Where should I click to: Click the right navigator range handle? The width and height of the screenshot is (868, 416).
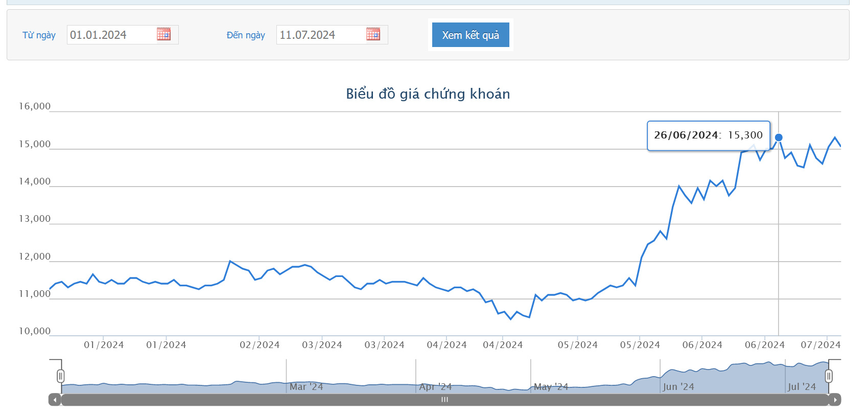[829, 377]
